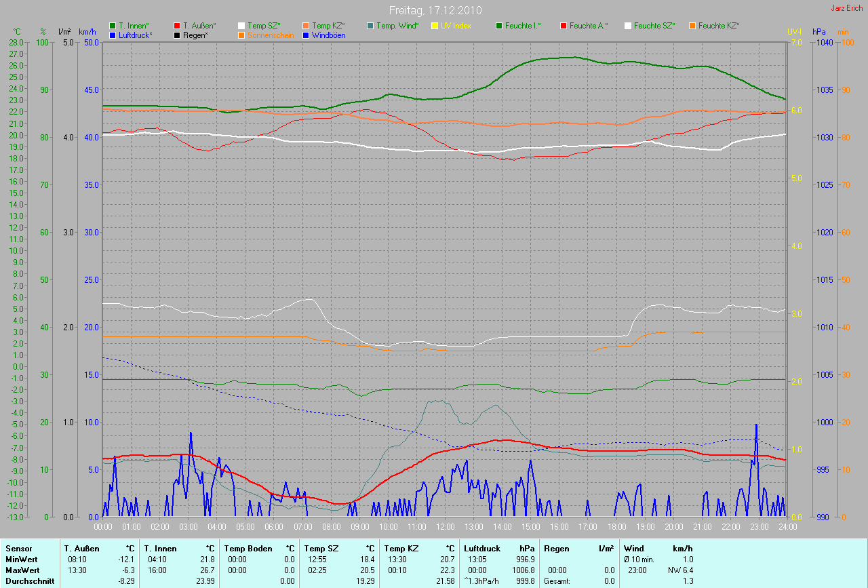This screenshot has width=868, height=588.
Task: Click the "Sensor" table header
Action: (x=18, y=548)
